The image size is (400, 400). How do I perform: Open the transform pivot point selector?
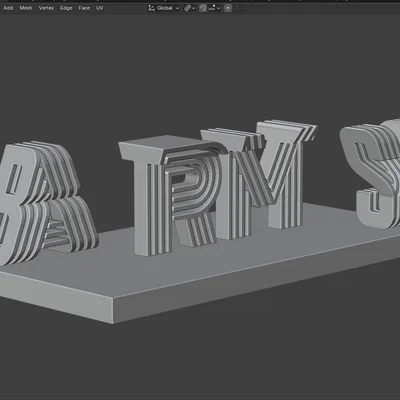[x=189, y=8]
